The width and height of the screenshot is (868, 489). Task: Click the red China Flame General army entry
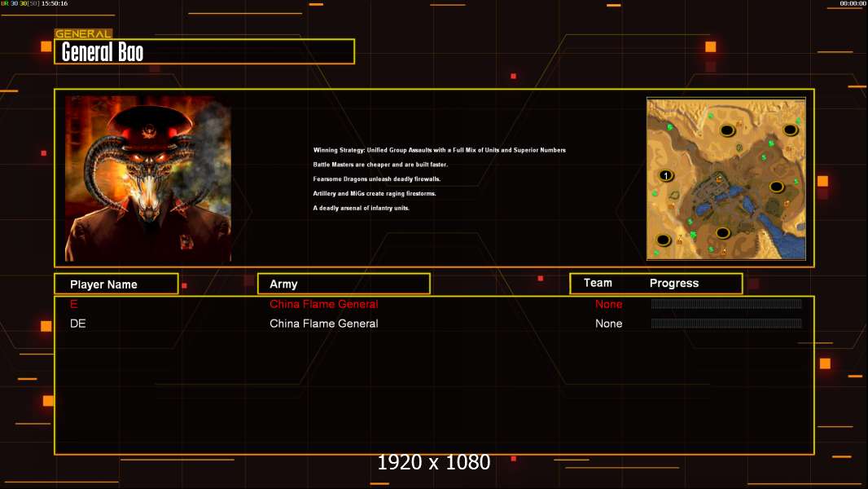tap(324, 304)
